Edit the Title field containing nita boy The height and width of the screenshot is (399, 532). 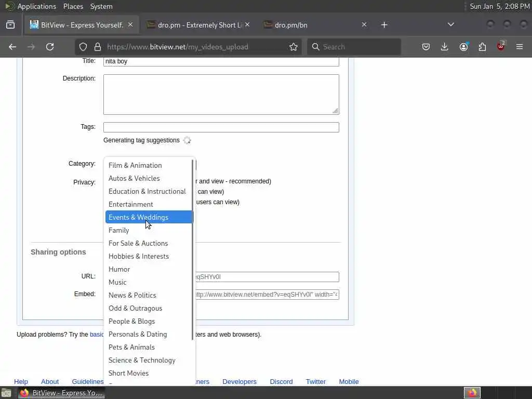click(221, 61)
